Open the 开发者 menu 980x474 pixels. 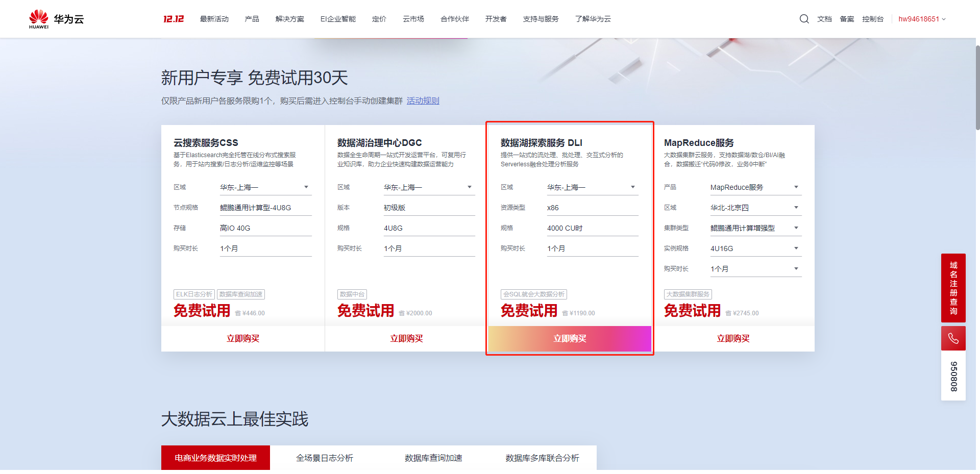(x=496, y=19)
